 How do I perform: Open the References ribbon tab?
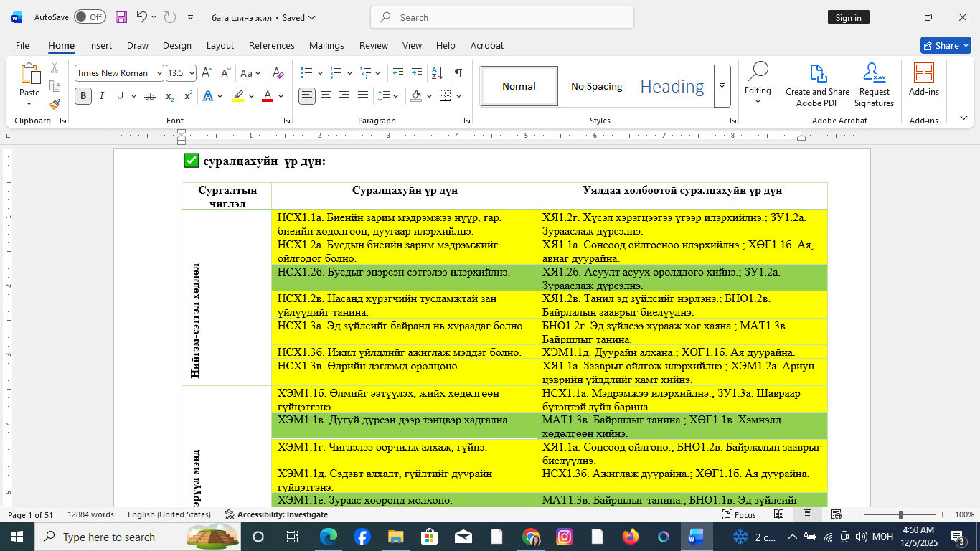click(x=271, y=45)
